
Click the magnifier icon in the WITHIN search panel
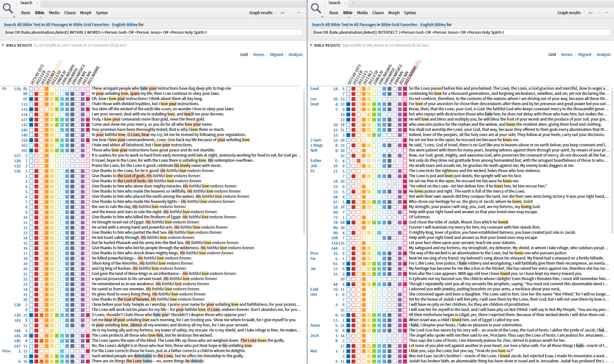click(x=8, y=8)
